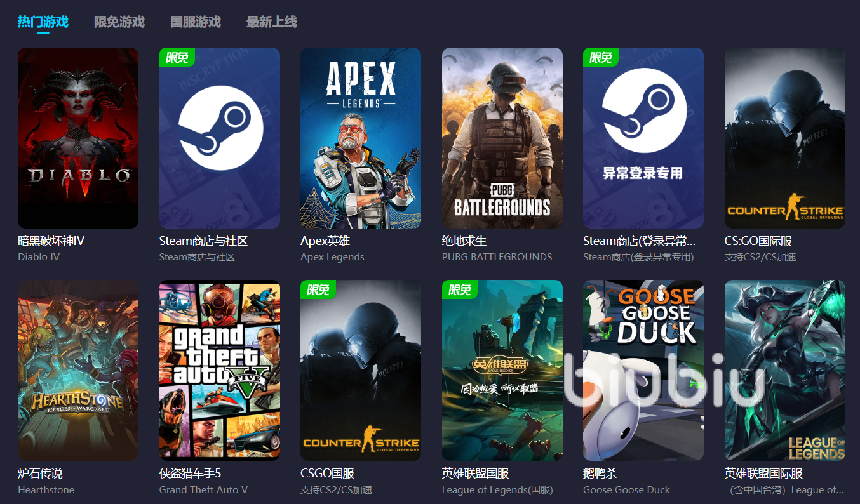The height and width of the screenshot is (504, 860).
Task: Select the Steam商店与社区 cover with Steam logo
Action: click(x=220, y=138)
